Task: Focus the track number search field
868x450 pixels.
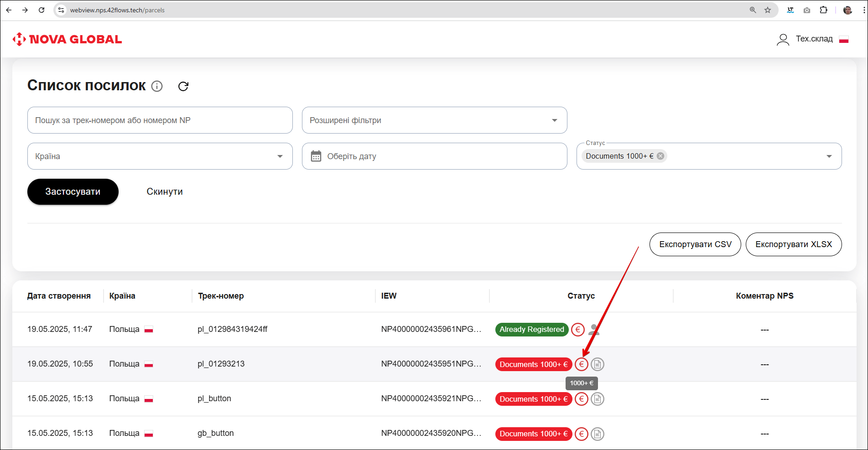Action: (x=160, y=120)
